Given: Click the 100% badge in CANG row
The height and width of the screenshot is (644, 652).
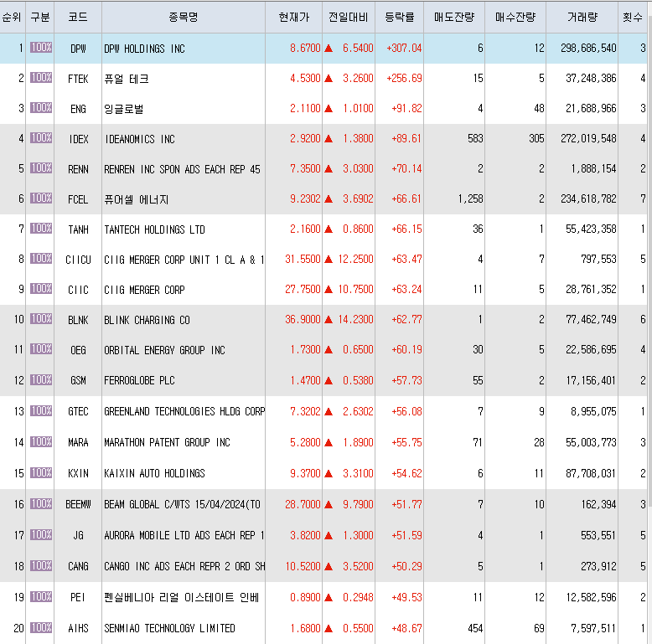Looking at the screenshot, I should click(x=41, y=566).
